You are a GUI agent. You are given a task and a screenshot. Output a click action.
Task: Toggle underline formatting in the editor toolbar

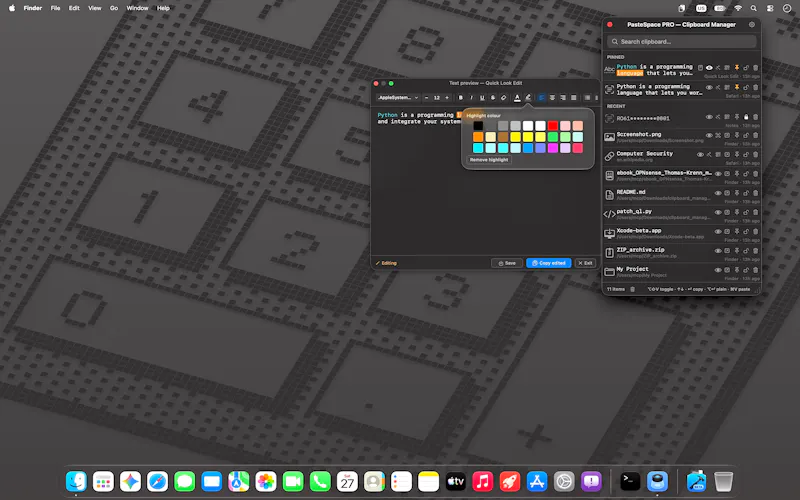[x=482, y=97]
